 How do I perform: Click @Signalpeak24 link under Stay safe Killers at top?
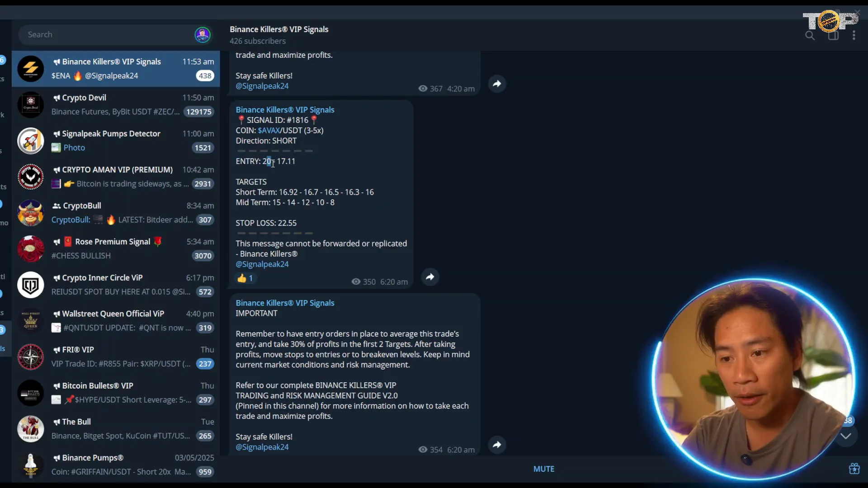click(262, 86)
